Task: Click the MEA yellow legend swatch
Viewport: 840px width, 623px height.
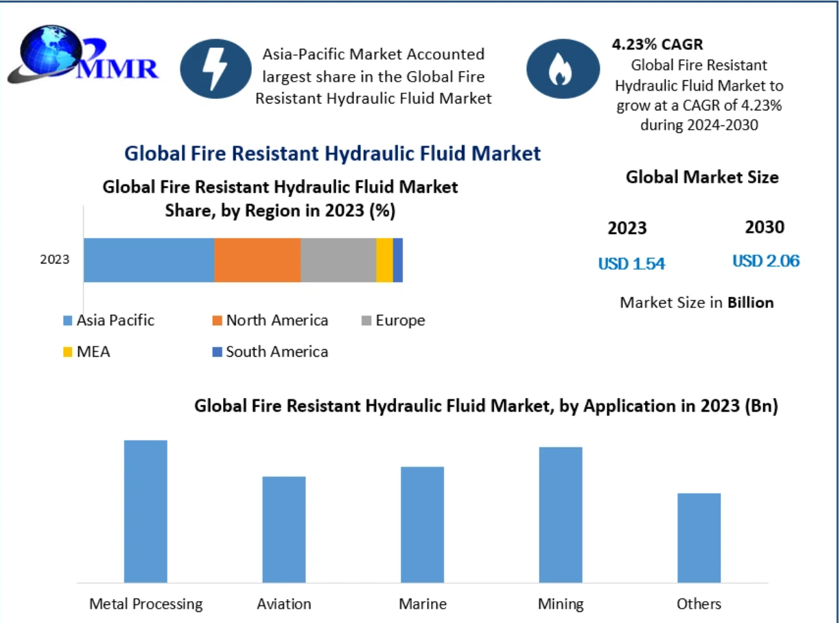Action: pos(67,352)
